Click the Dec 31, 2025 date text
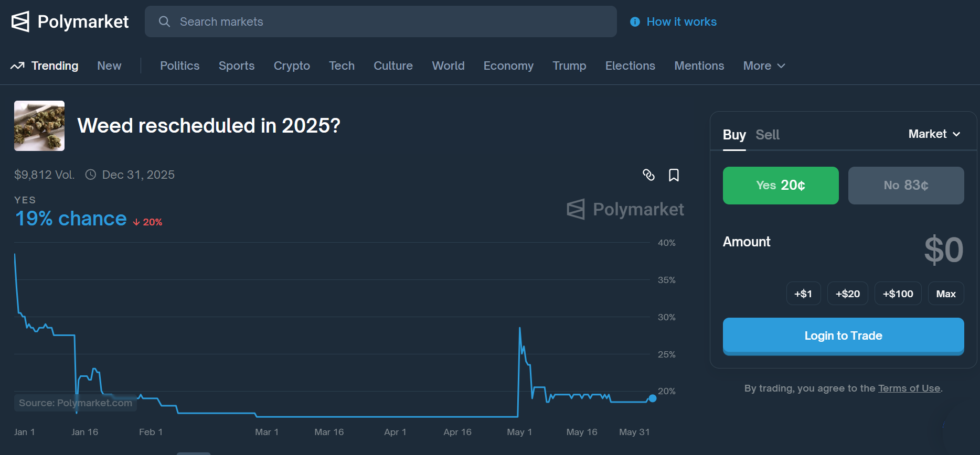The image size is (980, 455). pos(139,175)
